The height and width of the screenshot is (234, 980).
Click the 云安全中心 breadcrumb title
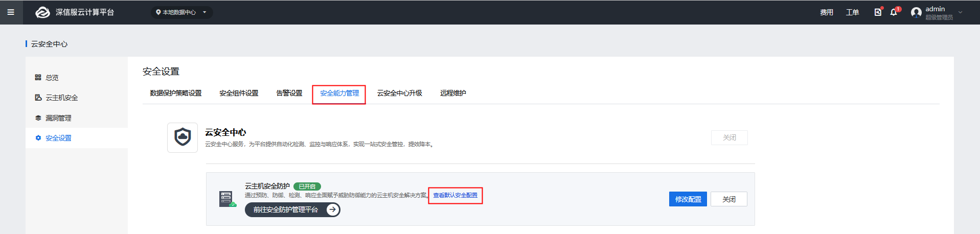pyautogui.click(x=49, y=44)
